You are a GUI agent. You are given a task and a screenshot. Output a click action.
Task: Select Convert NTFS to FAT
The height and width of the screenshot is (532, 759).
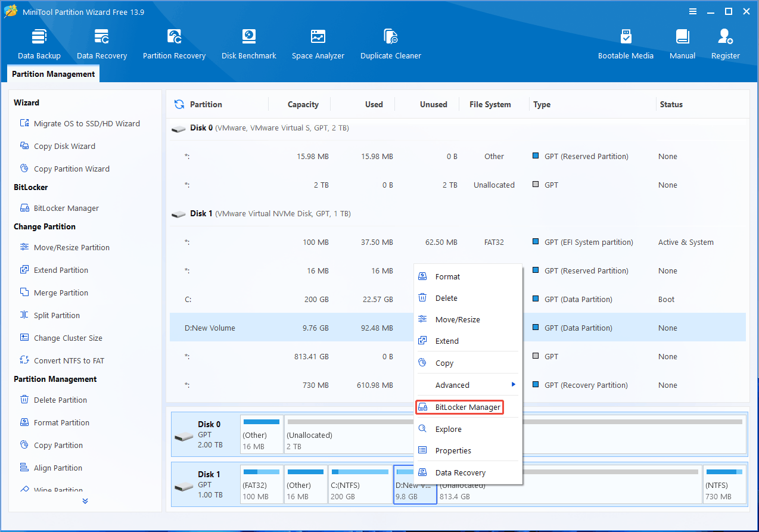pos(61,360)
